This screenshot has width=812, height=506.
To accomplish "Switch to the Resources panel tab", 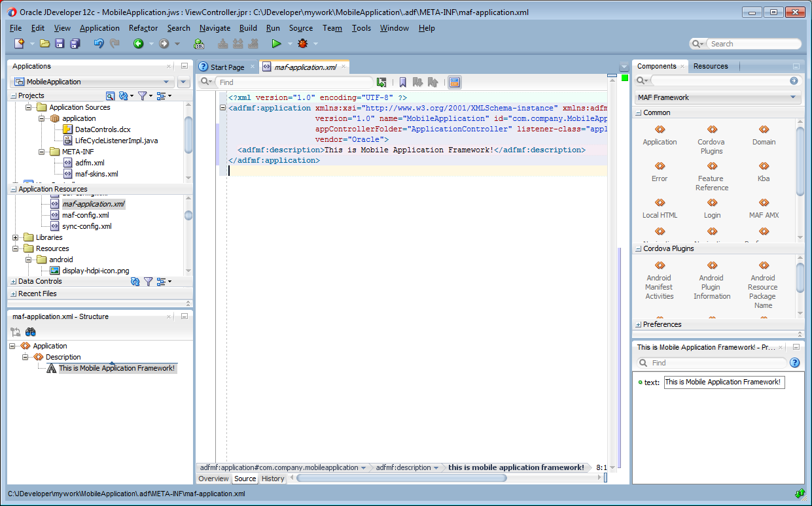I will [x=711, y=66].
